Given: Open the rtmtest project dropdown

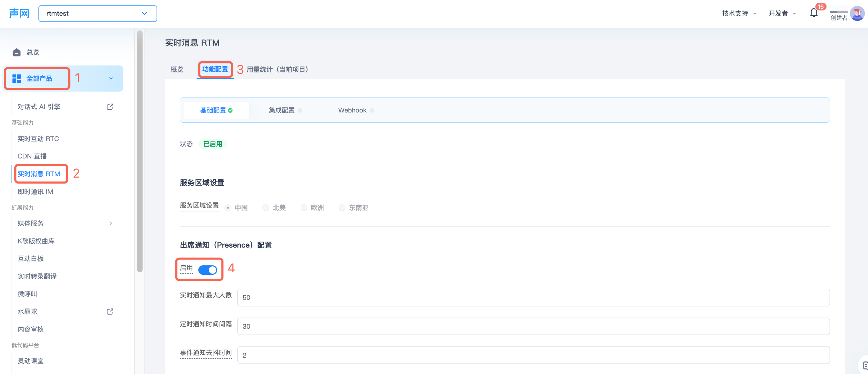Looking at the screenshot, I should coord(98,14).
